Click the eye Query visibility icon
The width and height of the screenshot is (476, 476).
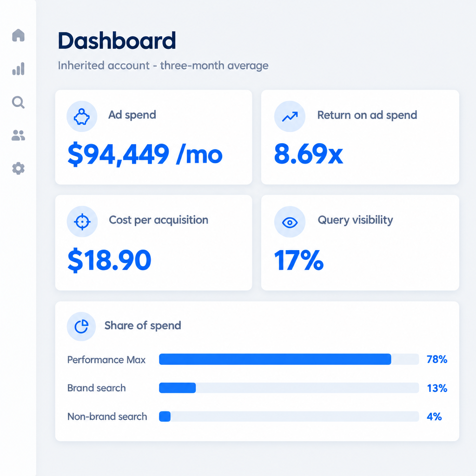click(x=290, y=222)
